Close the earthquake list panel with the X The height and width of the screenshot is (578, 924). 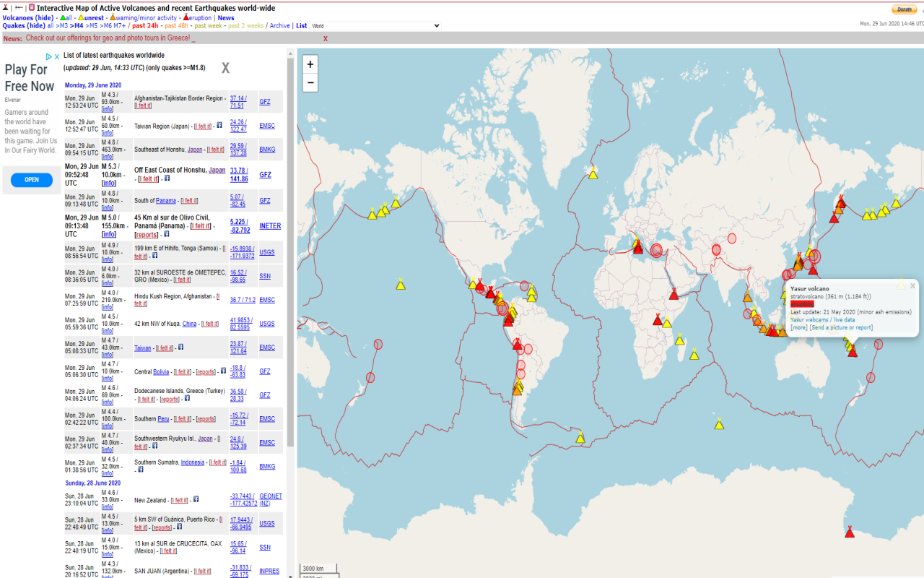click(x=225, y=68)
